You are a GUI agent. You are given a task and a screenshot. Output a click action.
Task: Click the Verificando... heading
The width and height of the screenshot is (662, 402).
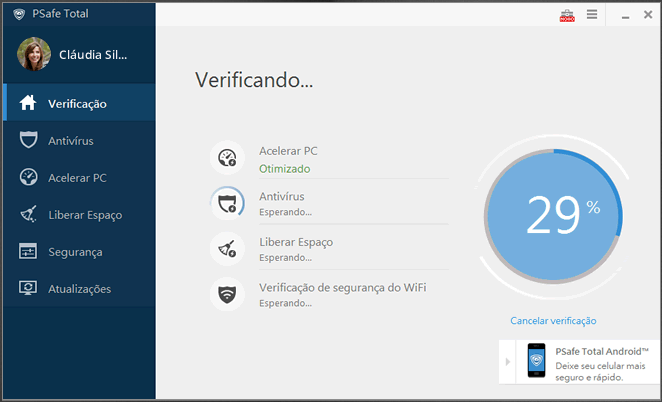pyautogui.click(x=254, y=80)
